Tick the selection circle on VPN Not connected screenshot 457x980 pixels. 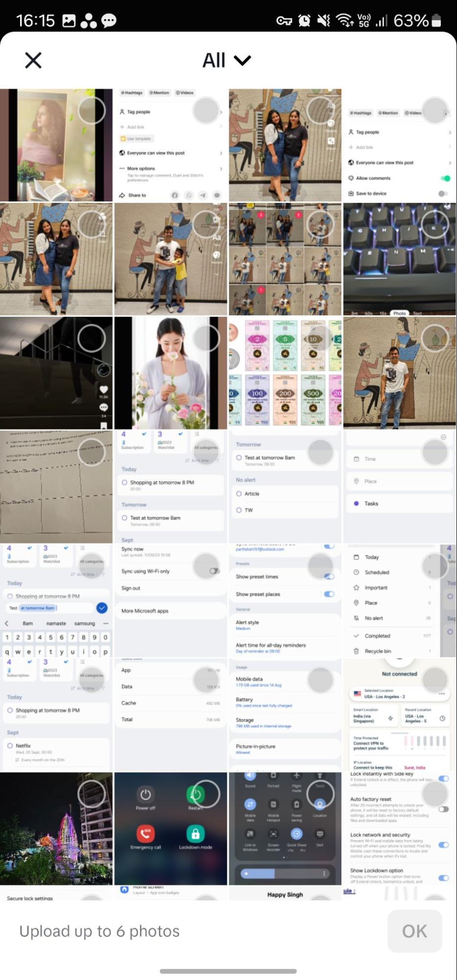[x=435, y=680]
